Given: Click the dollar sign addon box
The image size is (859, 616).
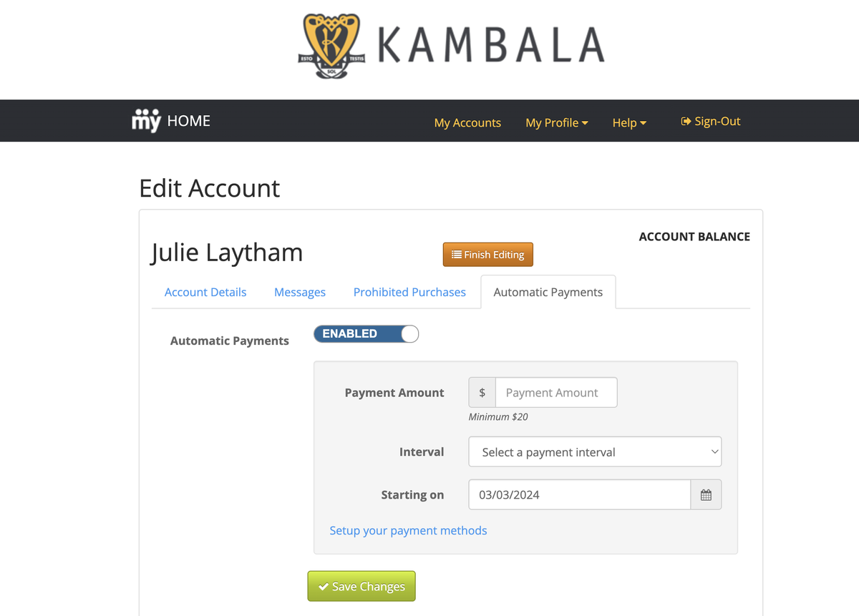Looking at the screenshot, I should [482, 393].
